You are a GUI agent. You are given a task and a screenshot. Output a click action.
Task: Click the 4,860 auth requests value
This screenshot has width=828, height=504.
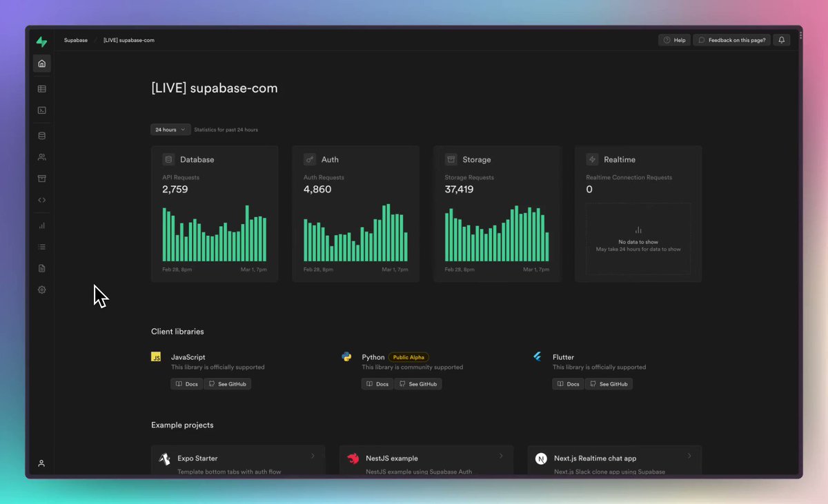[x=317, y=190]
